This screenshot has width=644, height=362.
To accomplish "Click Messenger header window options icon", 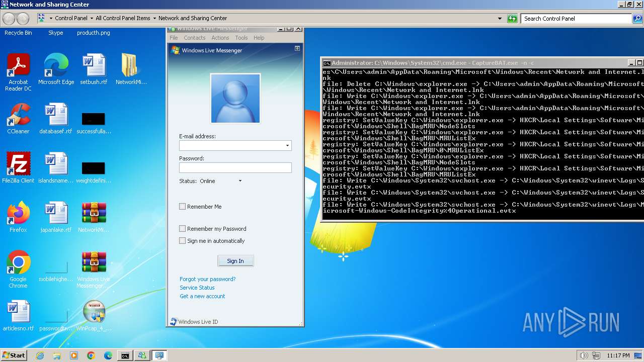I will tap(297, 48).
